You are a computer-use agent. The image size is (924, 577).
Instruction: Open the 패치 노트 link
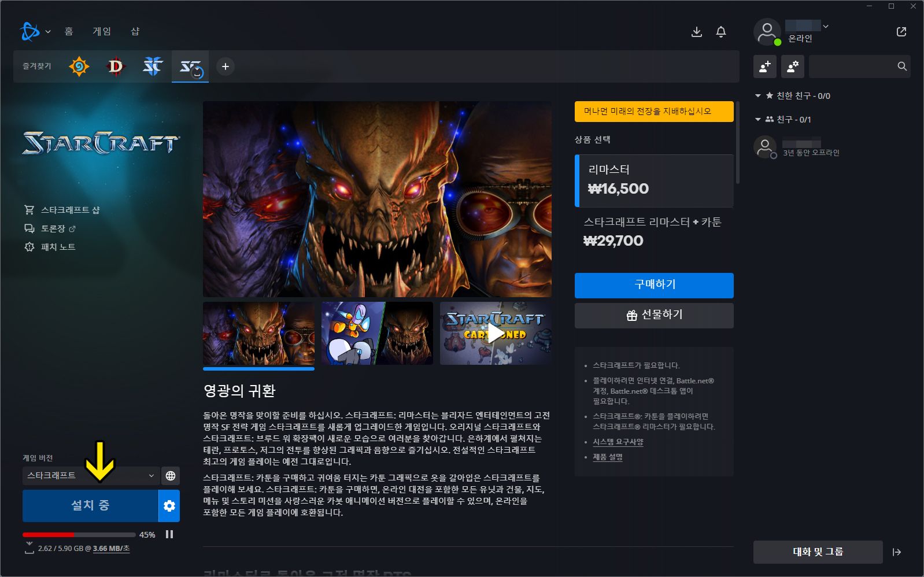[58, 247]
